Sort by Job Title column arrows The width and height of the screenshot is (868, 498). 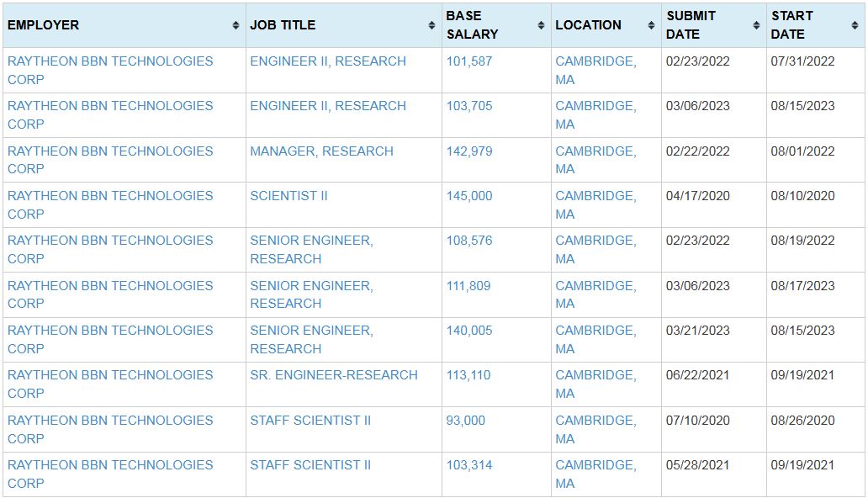(431, 25)
